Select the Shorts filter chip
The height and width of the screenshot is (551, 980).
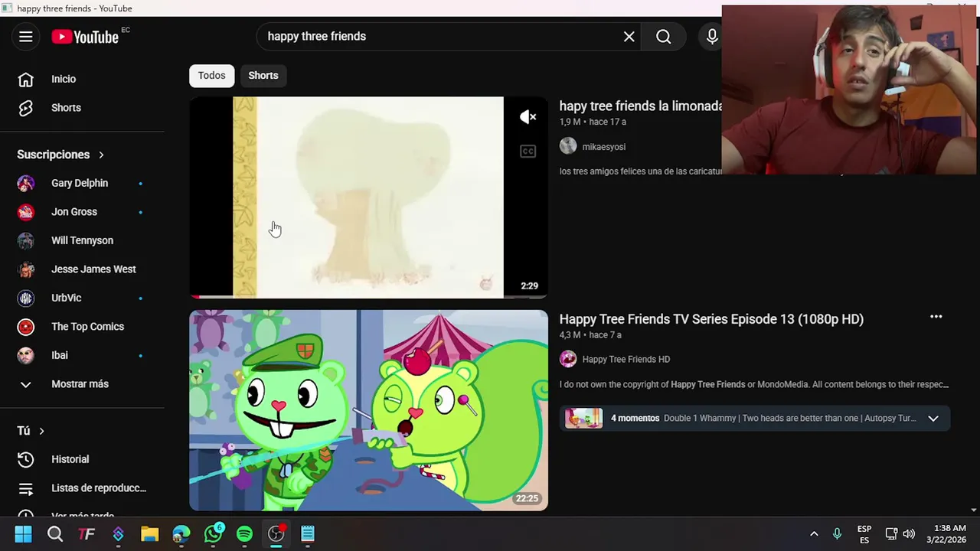(x=263, y=76)
